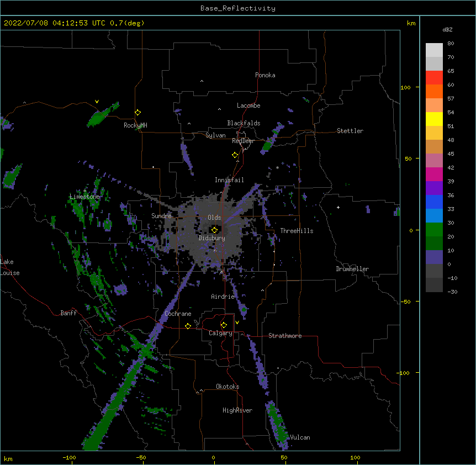Click the Banff label
The image size is (476, 465).
tap(68, 313)
